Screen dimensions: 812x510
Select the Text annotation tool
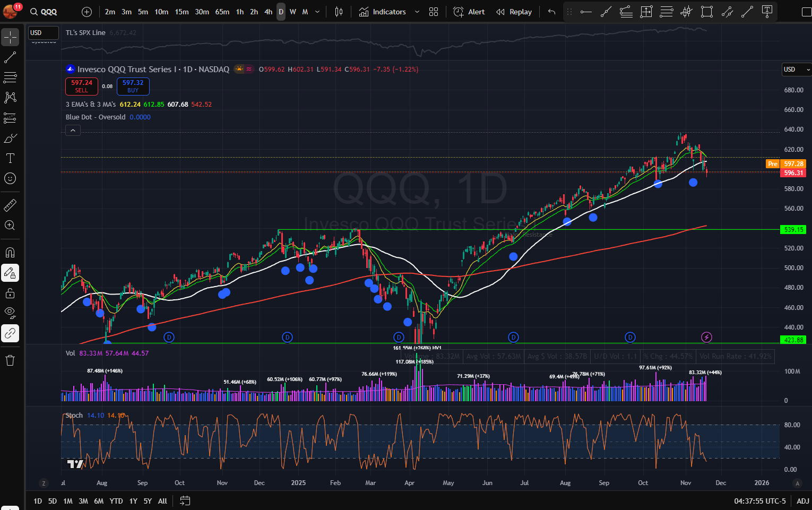tap(10, 158)
